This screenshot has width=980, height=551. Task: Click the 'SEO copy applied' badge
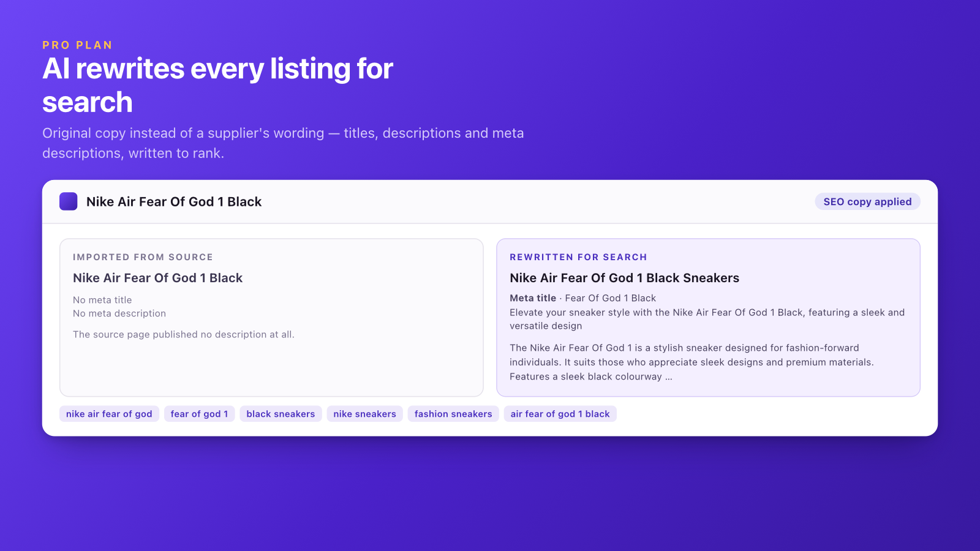[867, 201]
